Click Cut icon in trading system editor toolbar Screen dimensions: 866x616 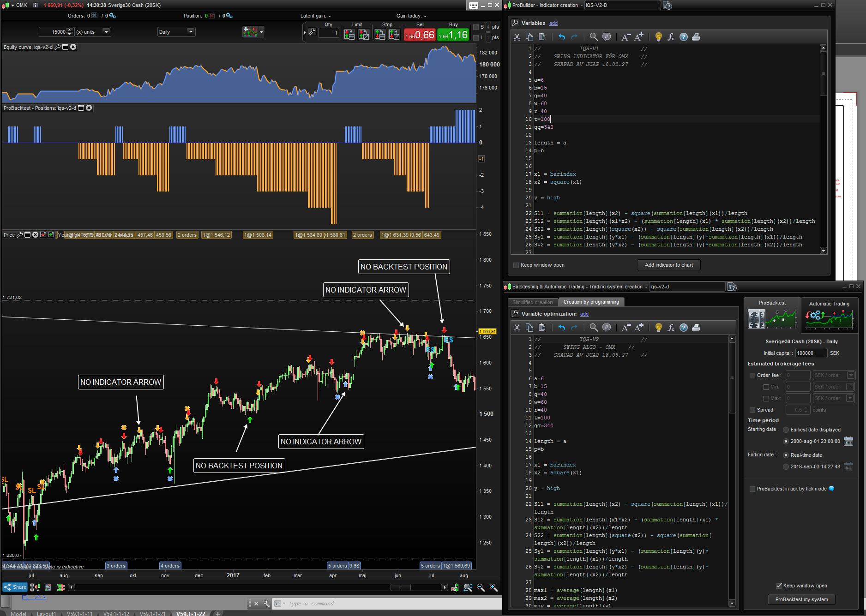517,328
